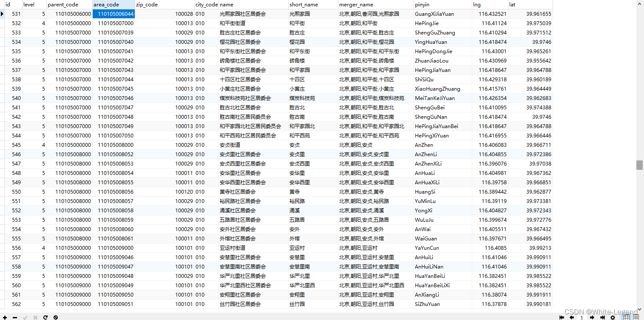Click pinyin cell SiZhuYuan

pyautogui.click(x=443, y=304)
